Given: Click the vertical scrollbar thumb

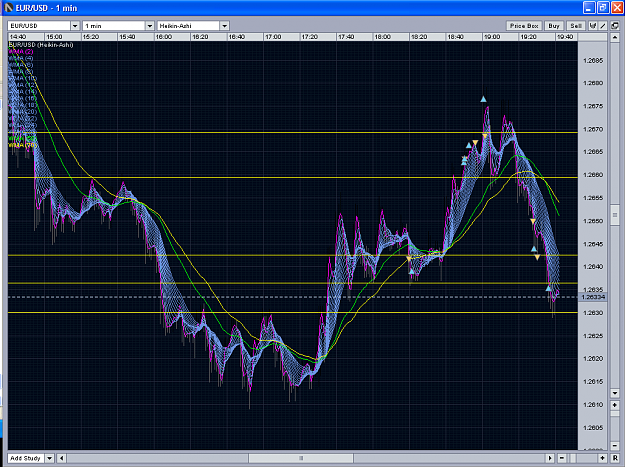Looking at the screenshot, I should [x=615, y=215].
